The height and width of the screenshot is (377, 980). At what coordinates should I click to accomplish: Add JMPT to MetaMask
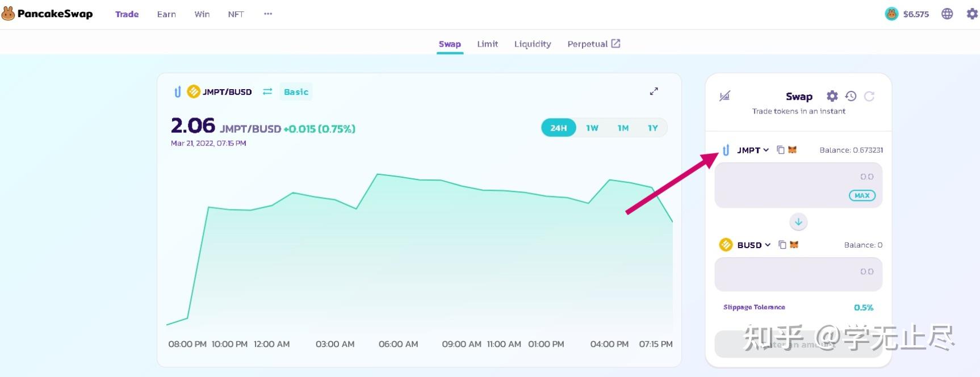point(793,150)
